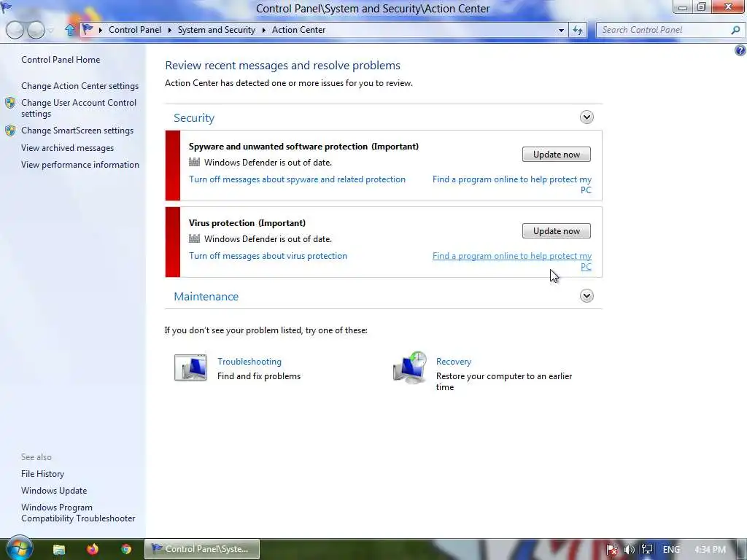Refresh the address bar location
Screen dimensions: 747x560
coord(578,30)
